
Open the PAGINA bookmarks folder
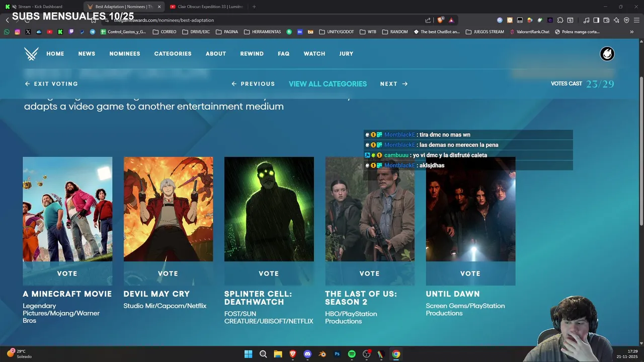click(227, 32)
